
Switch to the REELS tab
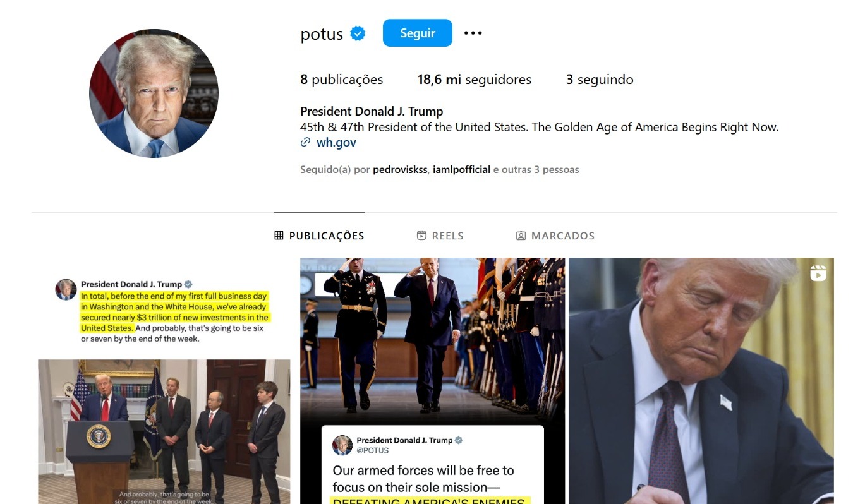pyautogui.click(x=440, y=236)
